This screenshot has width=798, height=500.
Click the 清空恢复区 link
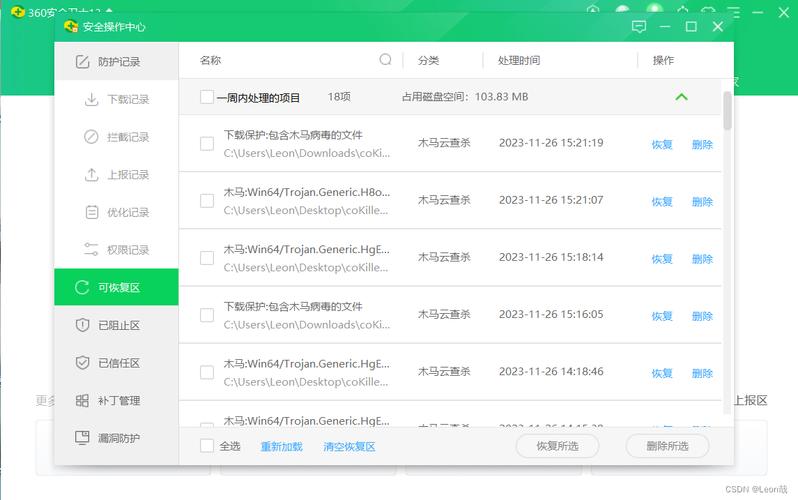[x=349, y=447]
